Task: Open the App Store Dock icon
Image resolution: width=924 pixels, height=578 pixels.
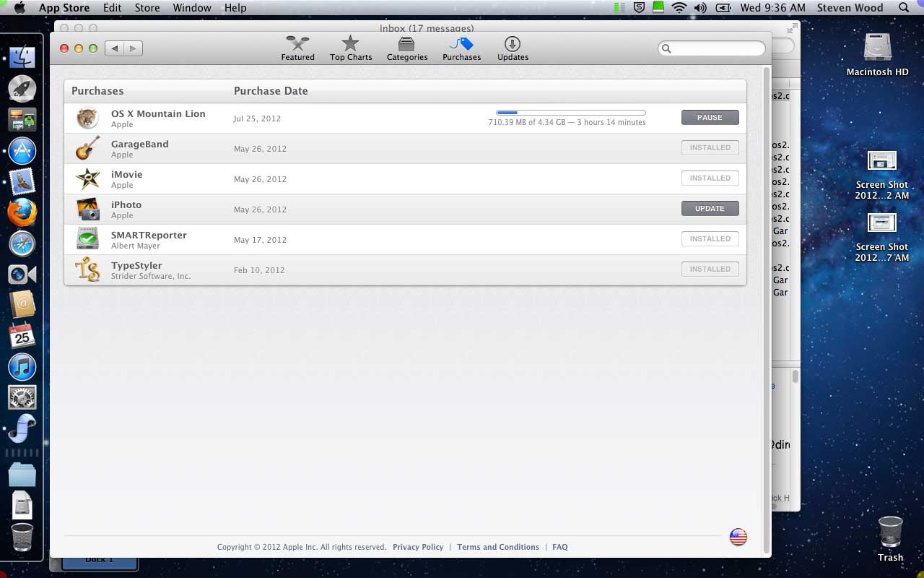Action: pos(22,151)
